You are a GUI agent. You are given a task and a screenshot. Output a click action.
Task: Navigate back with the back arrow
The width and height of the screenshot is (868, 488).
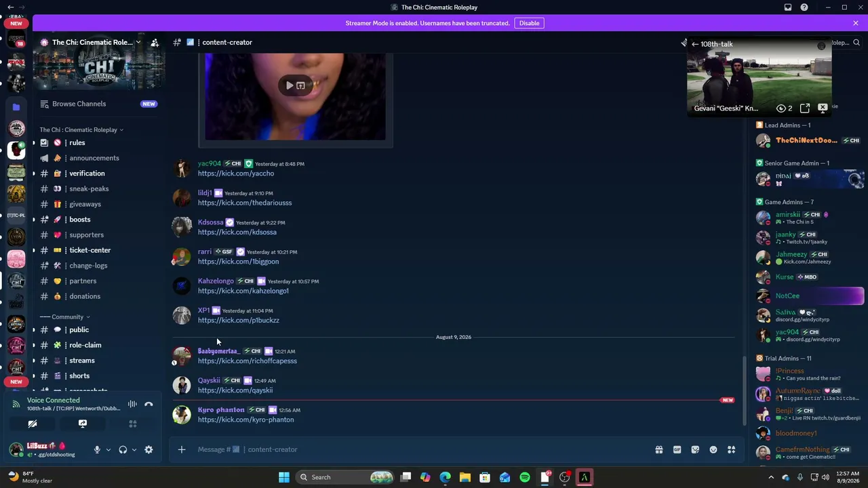[10, 7]
